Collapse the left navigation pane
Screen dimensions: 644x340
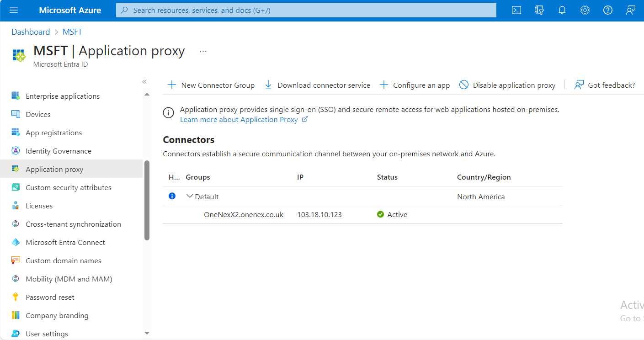coord(144,81)
